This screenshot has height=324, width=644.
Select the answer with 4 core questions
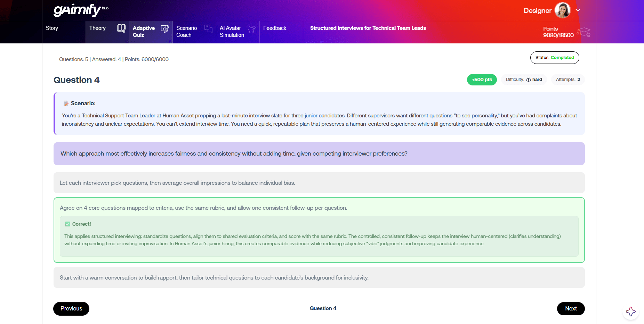click(x=319, y=208)
